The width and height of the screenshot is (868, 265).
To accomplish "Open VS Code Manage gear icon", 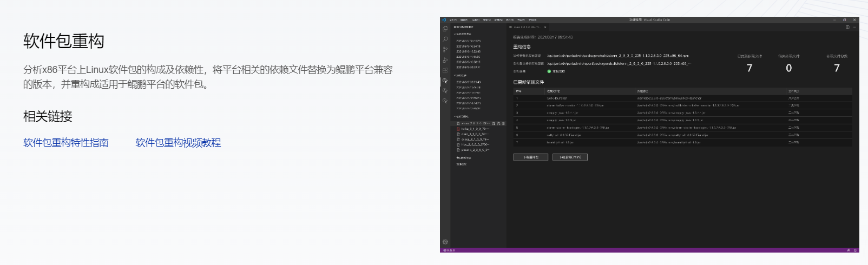I will click(x=445, y=242).
